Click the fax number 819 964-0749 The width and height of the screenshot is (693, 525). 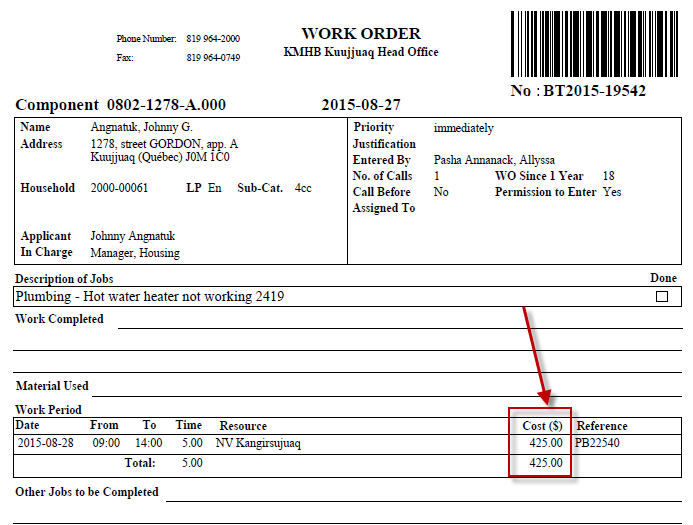pos(213,58)
